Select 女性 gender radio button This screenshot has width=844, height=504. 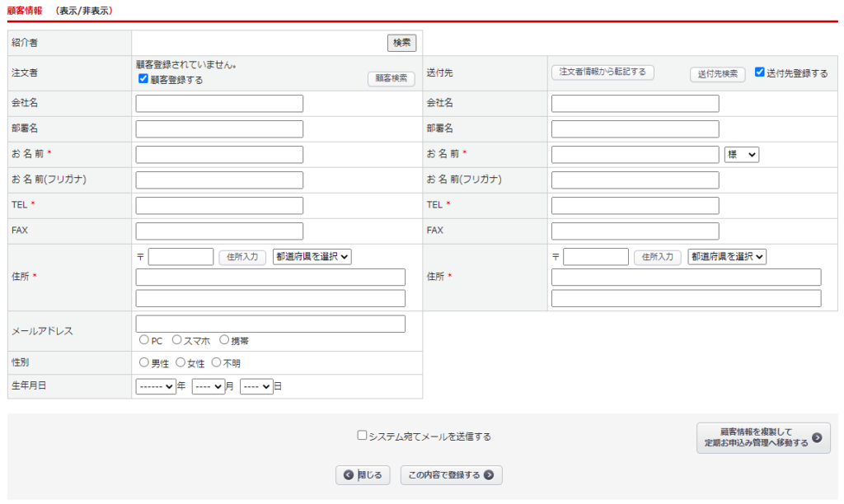pyautogui.click(x=181, y=362)
